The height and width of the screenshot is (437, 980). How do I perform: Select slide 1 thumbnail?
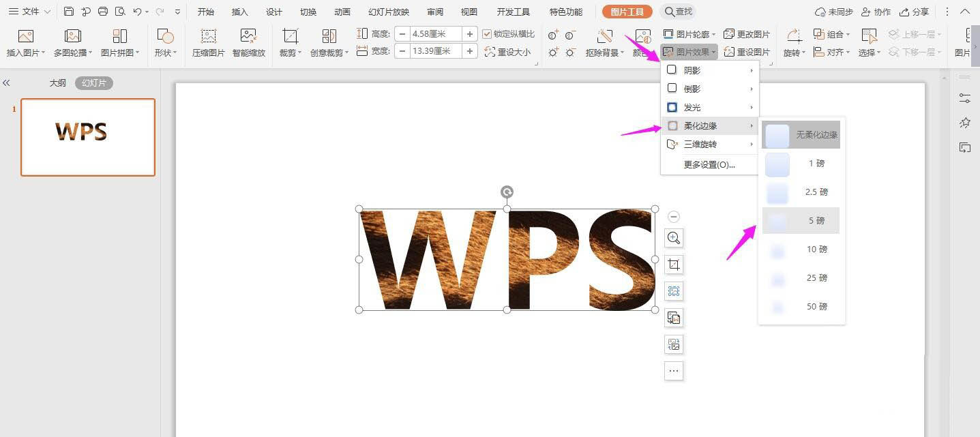pos(88,137)
